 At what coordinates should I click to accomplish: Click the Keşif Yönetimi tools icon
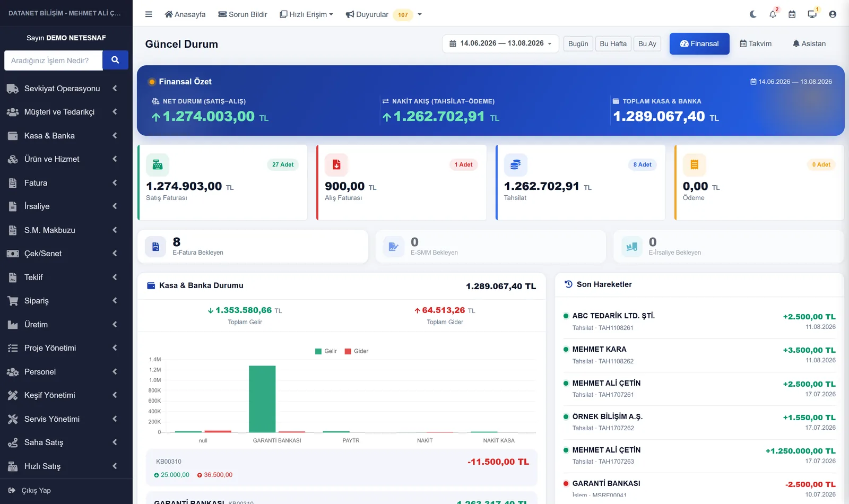(13, 395)
